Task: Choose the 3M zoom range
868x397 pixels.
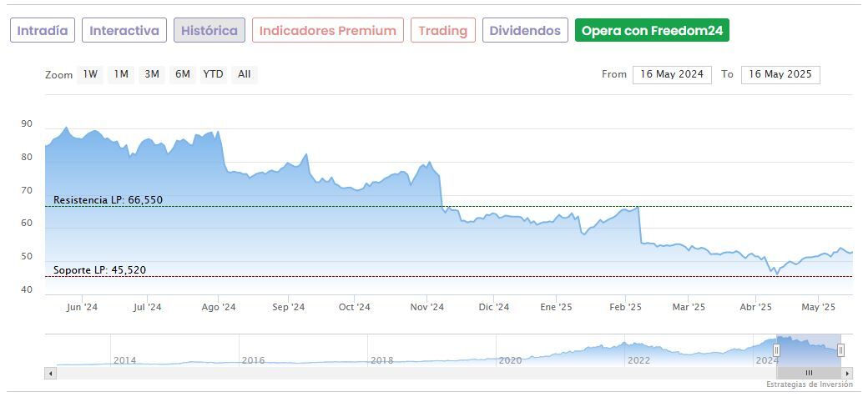Action: (x=151, y=74)
